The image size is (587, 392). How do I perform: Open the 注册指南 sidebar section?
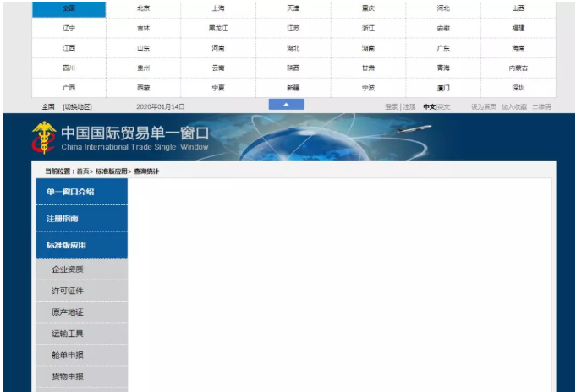coord(81,219)
